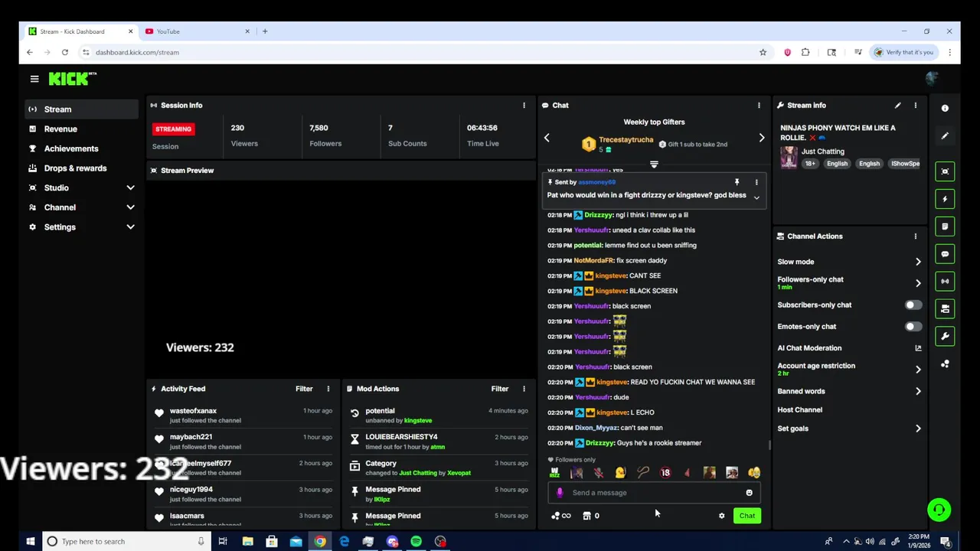This screenshot has width=980, height=551.
Task: Open Revenue page in sidebar
Action: coord(81,129)
